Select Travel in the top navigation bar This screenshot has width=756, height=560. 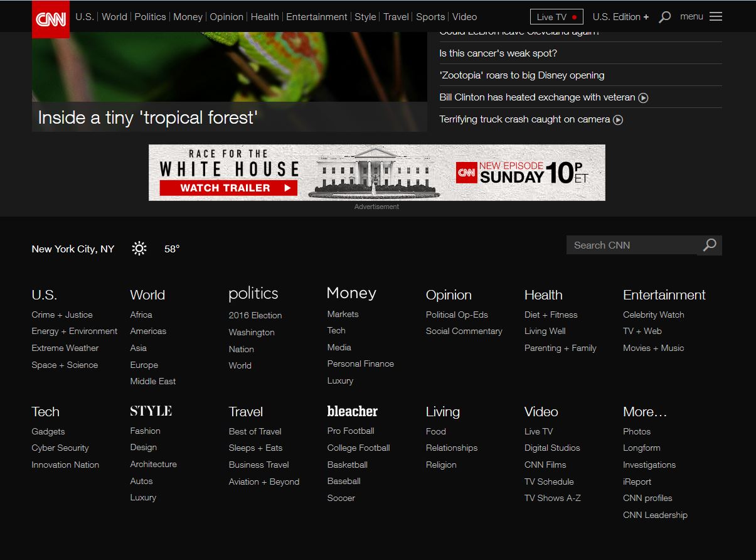(396, 17)
